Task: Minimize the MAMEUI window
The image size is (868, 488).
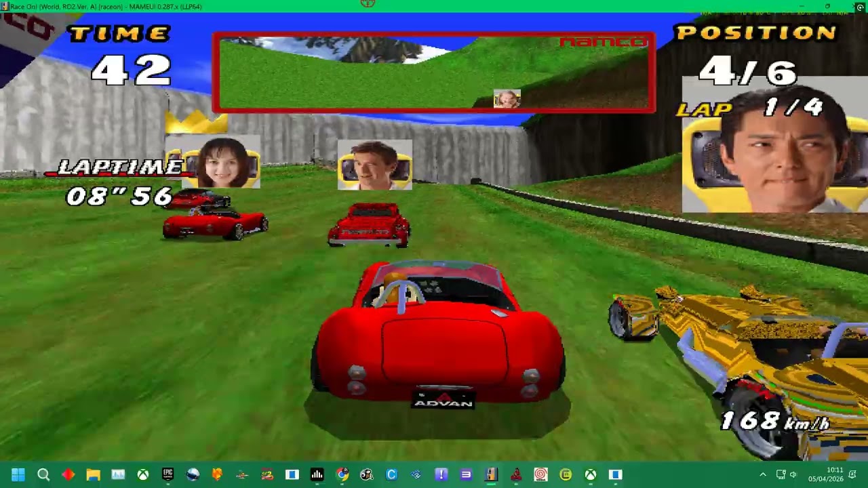Action: click(x=801, y=6)
